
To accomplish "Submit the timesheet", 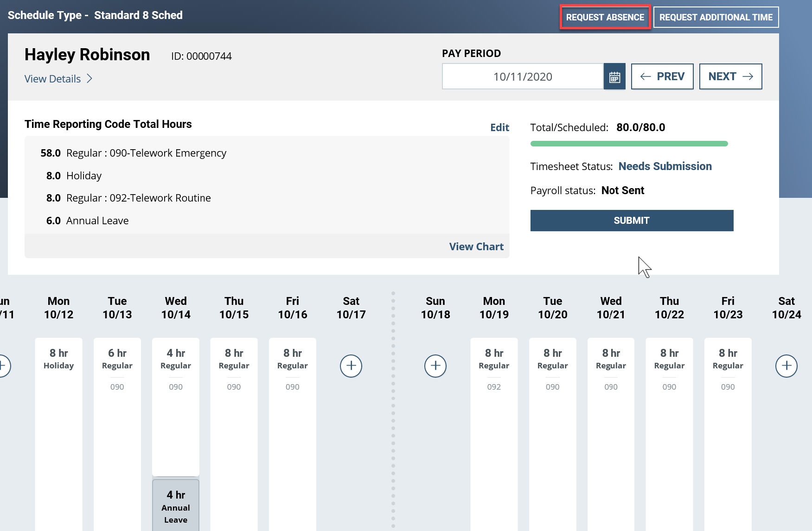I will pyautogui.click(x=631, y=221).
